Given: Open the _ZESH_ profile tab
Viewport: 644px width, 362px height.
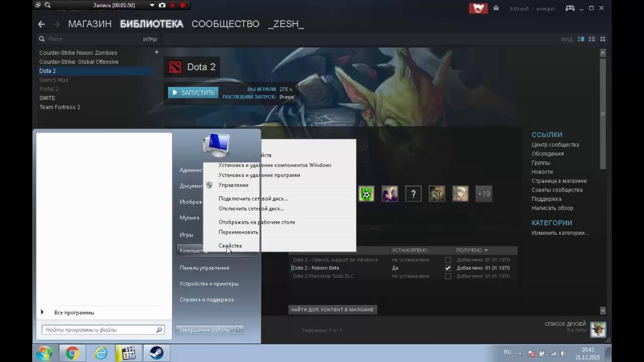Looking at the screenshot, I should click(x=286, y=24).
